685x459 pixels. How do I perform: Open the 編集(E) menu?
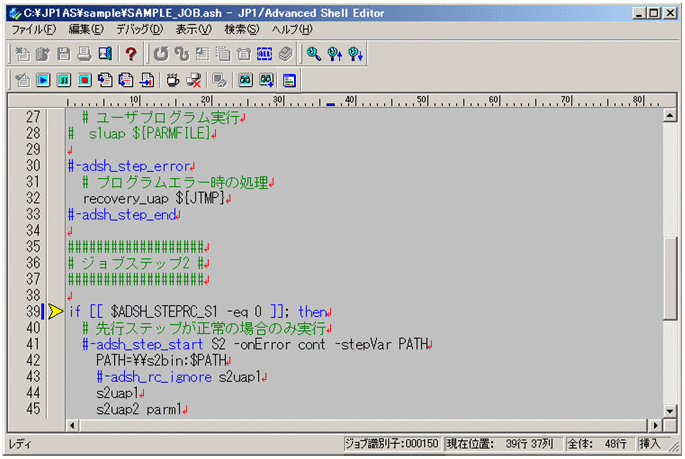pos(86,30)
